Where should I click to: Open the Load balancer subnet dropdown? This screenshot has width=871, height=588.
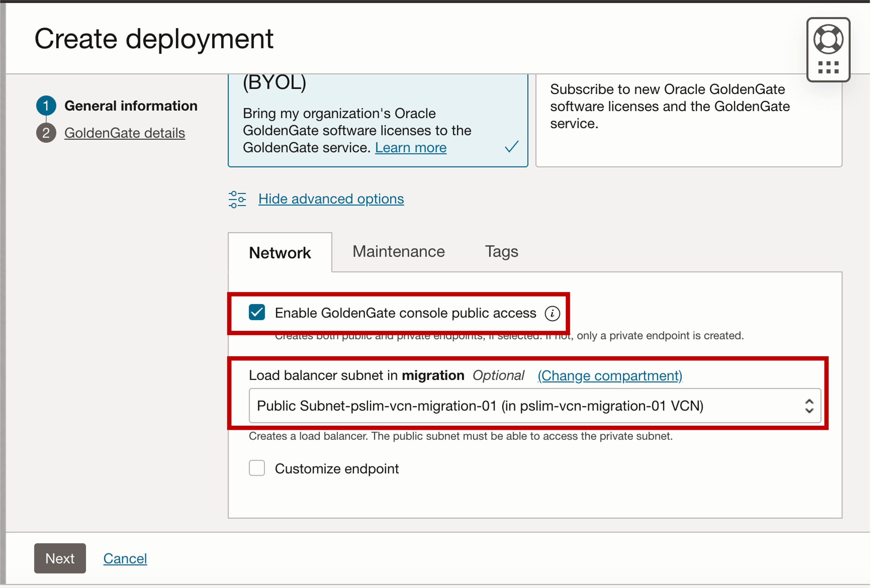coord(535,405)
